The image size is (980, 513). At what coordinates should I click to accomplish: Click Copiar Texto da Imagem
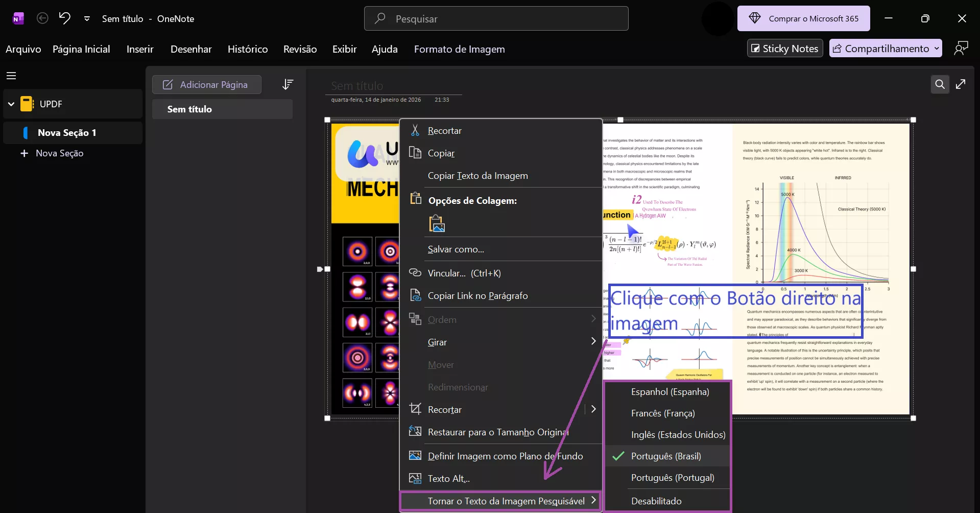477,176
